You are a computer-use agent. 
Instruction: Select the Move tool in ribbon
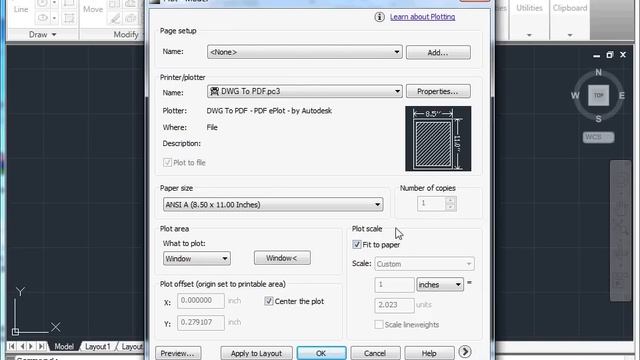click(93, 9)
